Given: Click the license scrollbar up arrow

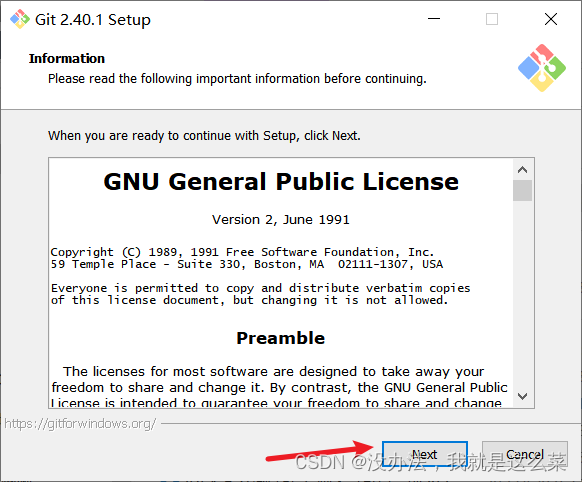Looking at the screenshot, I should pyautogui.click(x=522, y=170).
